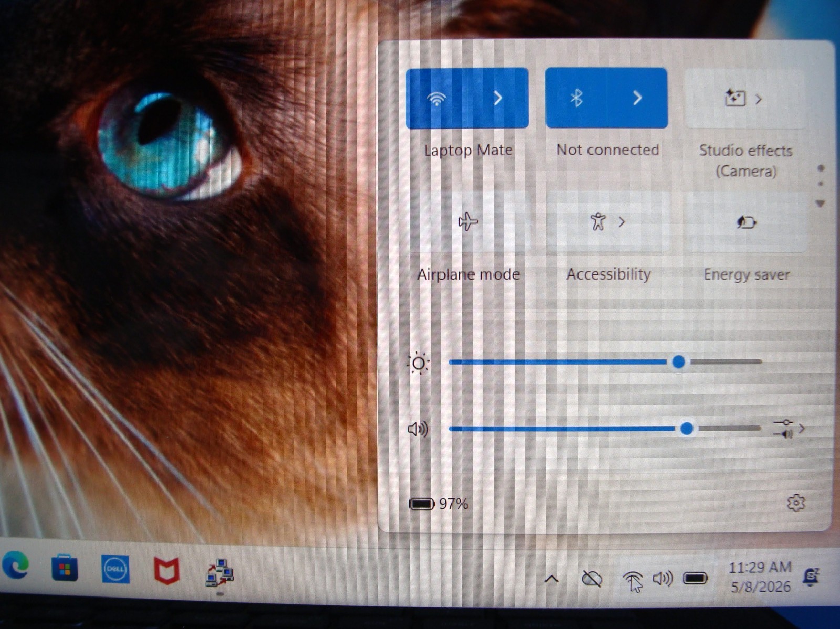Open all settings gear icon
The height and width of the screenshot is (629, 840).
796,503
